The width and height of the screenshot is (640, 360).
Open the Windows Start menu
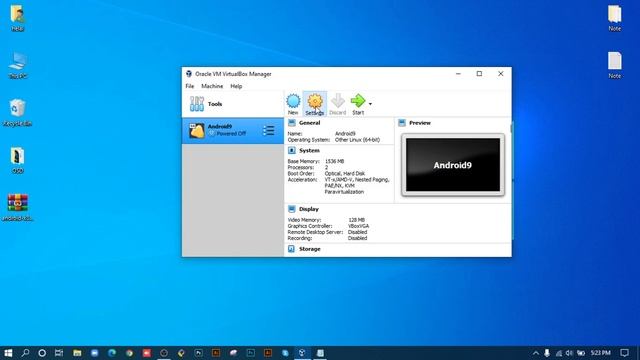[x=8, y=353]
